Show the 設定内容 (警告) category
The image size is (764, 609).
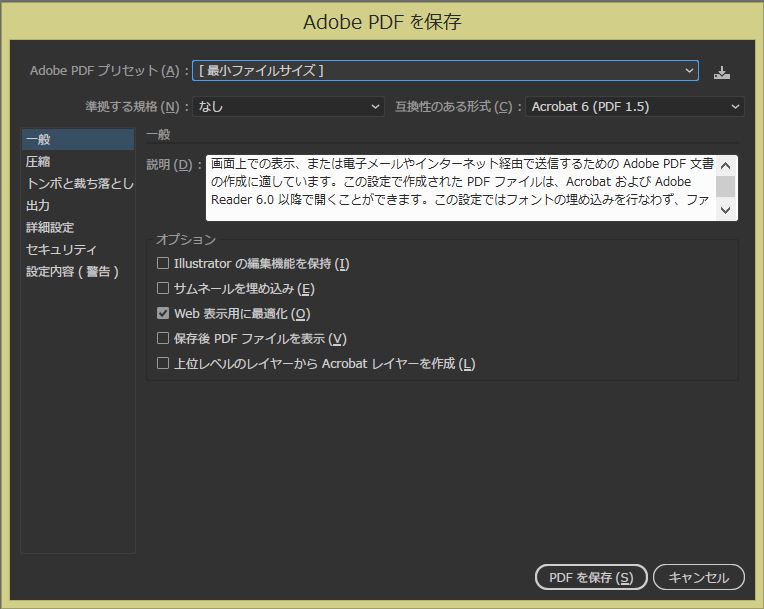[78, 271]
